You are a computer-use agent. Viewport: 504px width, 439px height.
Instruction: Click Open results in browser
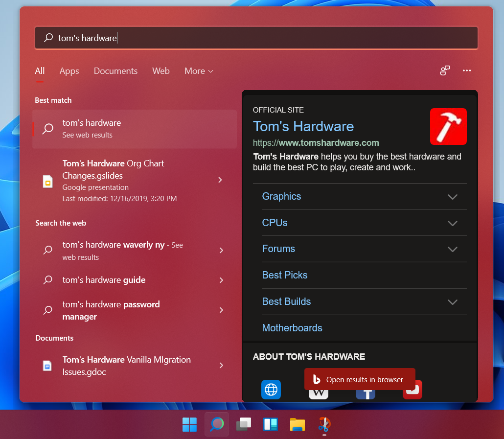[x=359, y=379]
